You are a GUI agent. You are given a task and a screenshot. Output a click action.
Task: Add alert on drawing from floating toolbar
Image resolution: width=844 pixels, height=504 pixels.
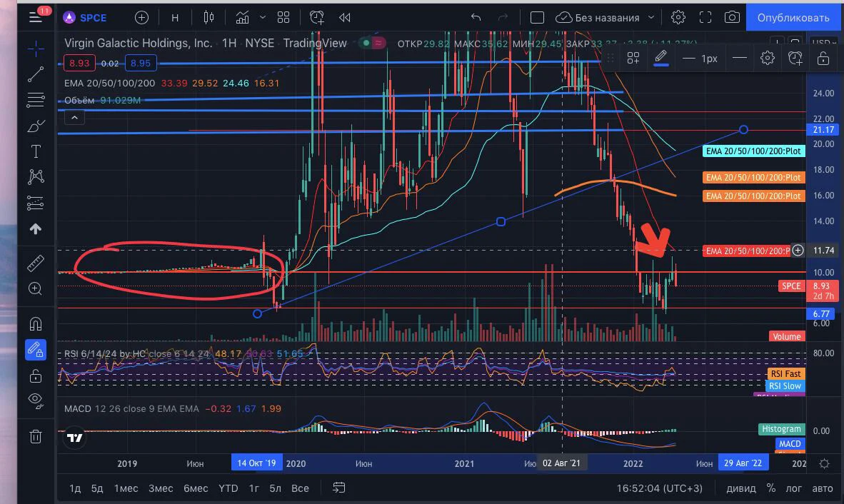[795, 58]
